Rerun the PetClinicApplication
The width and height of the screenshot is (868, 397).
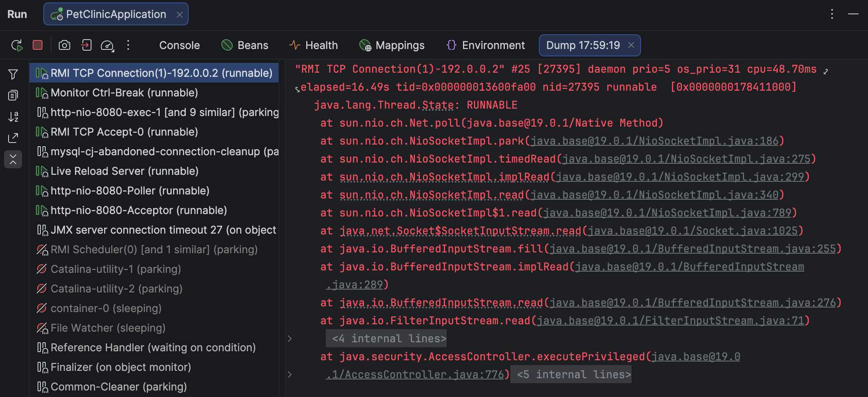point(16,45)
